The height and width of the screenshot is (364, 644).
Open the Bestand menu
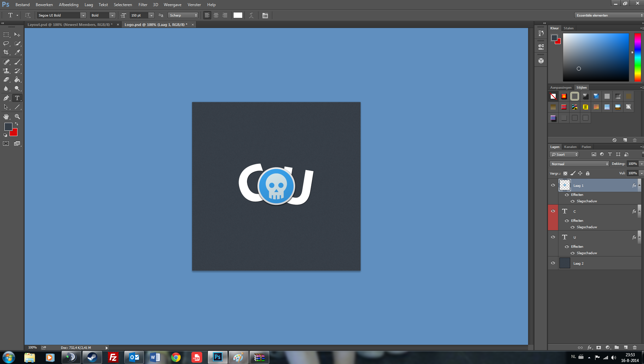(22, 5)
